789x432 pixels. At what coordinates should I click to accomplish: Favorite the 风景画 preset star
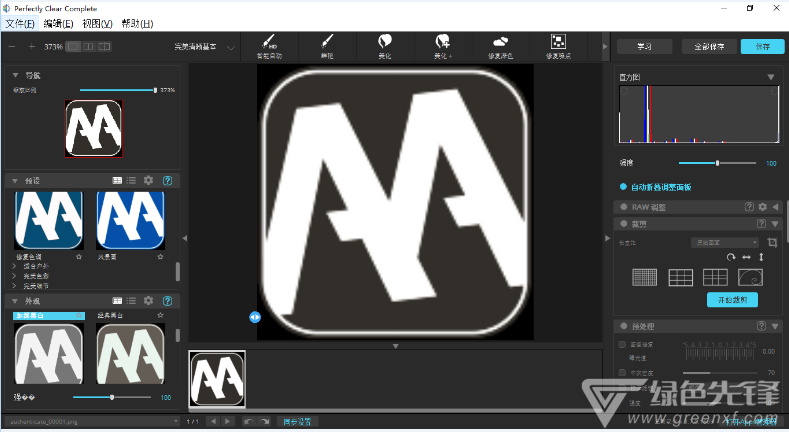click(160, 256)
